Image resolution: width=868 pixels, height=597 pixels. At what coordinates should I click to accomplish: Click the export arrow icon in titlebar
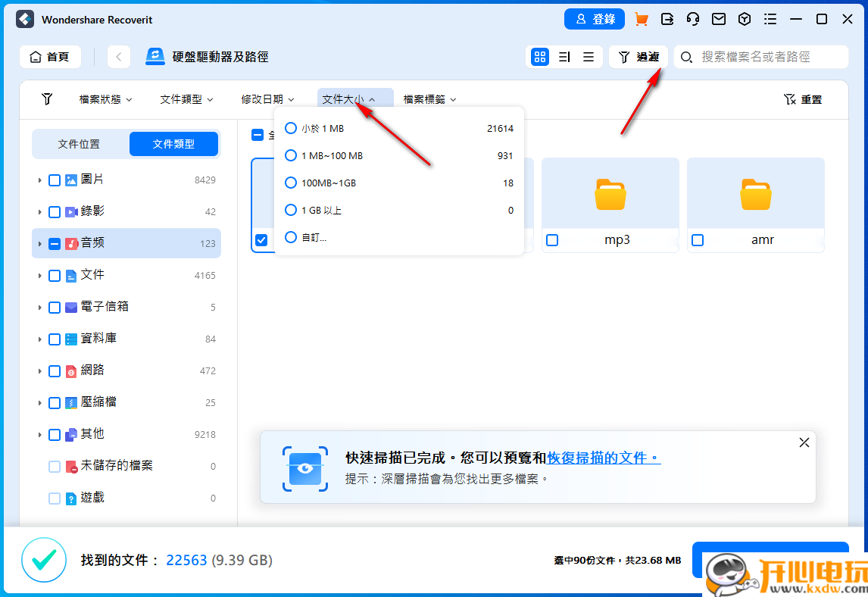(x=667, y=19)
